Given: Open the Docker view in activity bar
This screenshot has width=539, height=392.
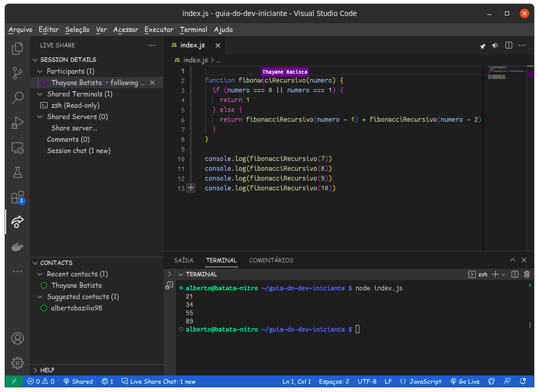Looking at the screenshot, I should (x=18, y=247).
